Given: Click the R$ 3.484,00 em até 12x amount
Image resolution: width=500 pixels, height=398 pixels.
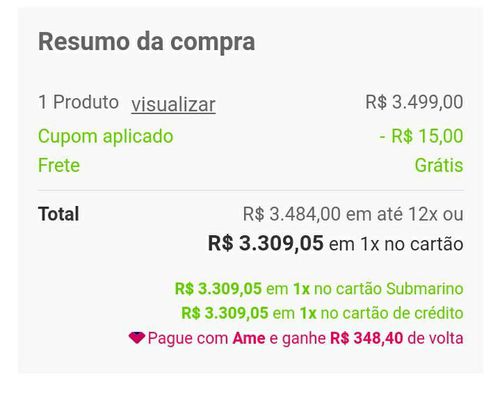Looking at the screenshot, I should point(340,214).
